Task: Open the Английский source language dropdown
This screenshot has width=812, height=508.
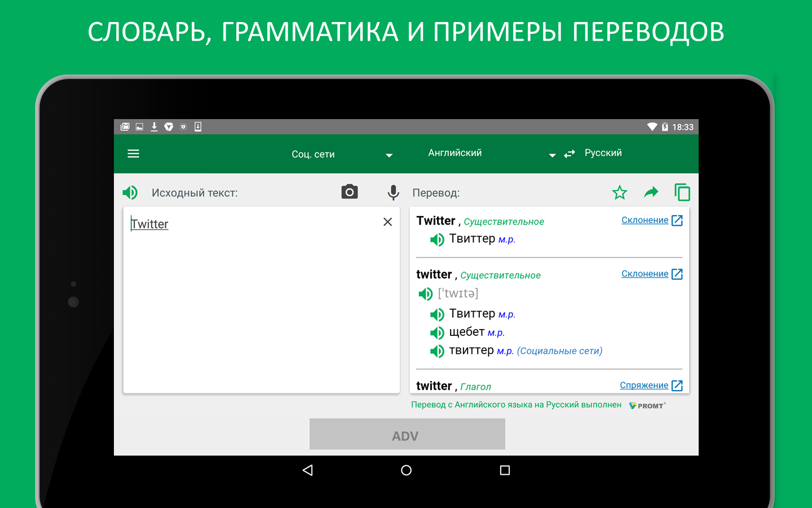Action: [x=491, y=153]
